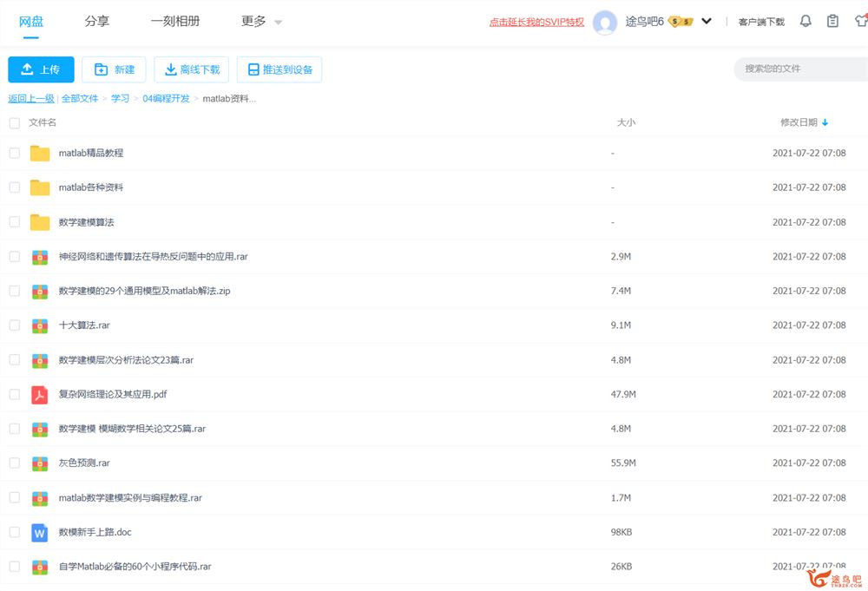
Task: Click the user avatar icon
Action: tap(605, 23)
